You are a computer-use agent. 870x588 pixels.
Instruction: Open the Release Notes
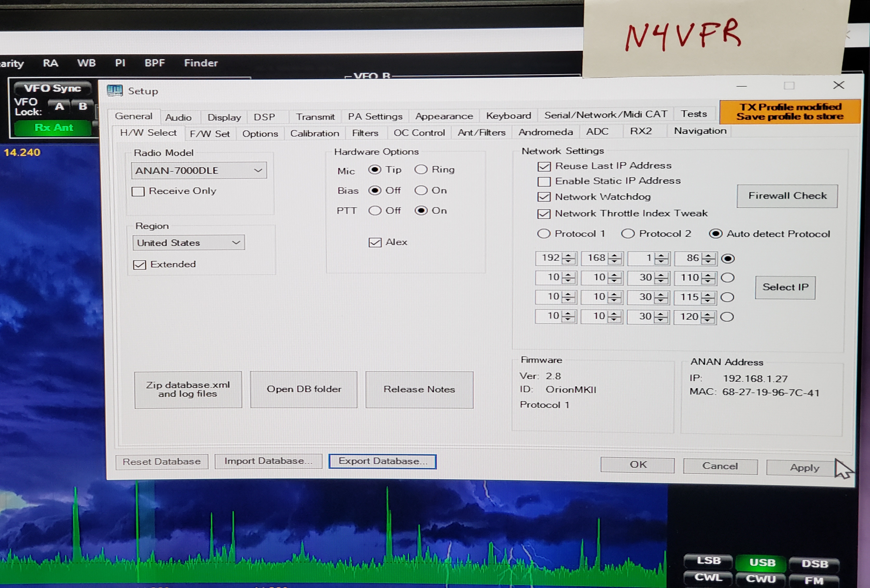click(419, 390)
